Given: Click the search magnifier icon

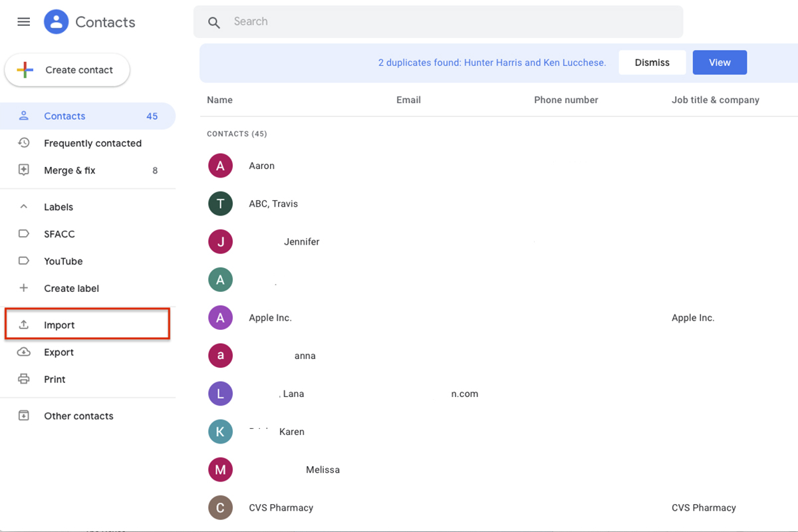Looking at the screenshot, I should (214, 23).
